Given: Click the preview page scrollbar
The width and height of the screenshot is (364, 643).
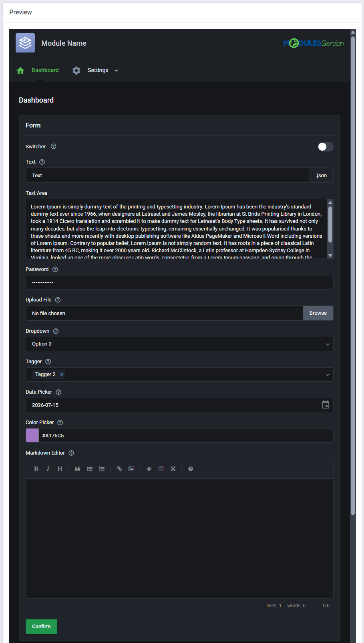Looking at the screenshot, I should tap(353, 276).
